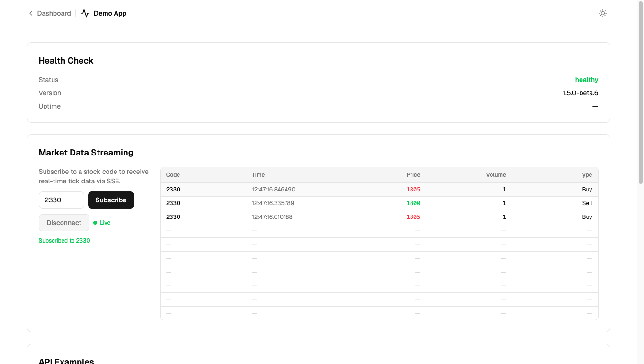
Task: Click the green Live status dot
Action: (95, 223)
